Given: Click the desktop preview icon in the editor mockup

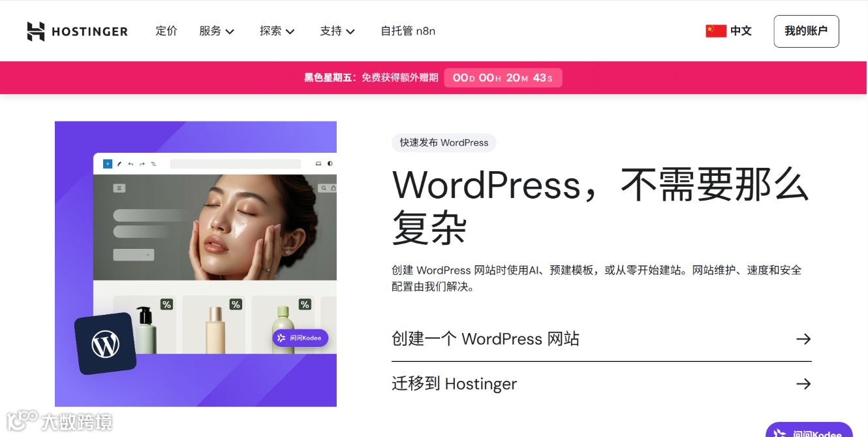Looking at the screenshot, I should click(x=318, y=164).
